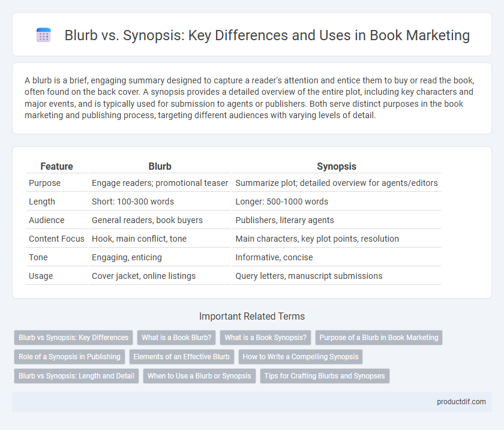Open 'What is a Book Blurb?' tag

pyautogui.click(x=176, y=338)
